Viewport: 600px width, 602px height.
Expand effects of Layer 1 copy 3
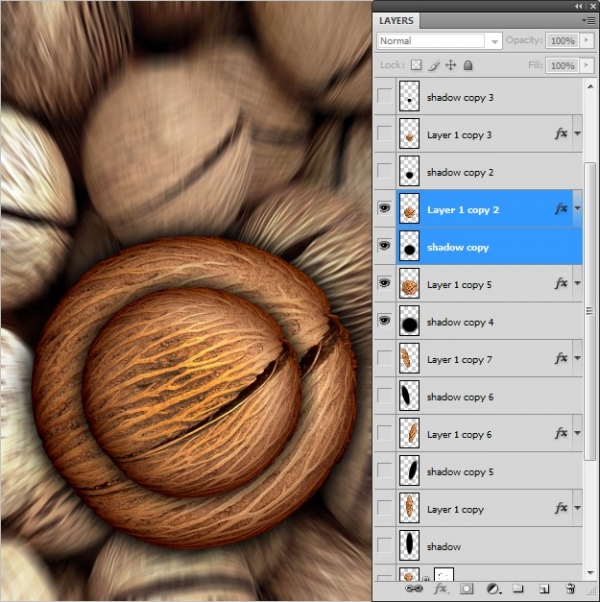(x=577, y=134)
